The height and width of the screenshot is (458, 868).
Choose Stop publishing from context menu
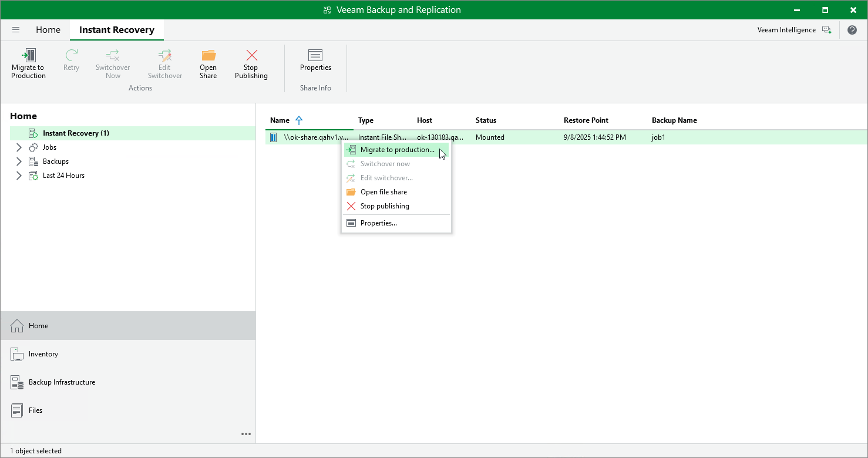tap(396, 206)
